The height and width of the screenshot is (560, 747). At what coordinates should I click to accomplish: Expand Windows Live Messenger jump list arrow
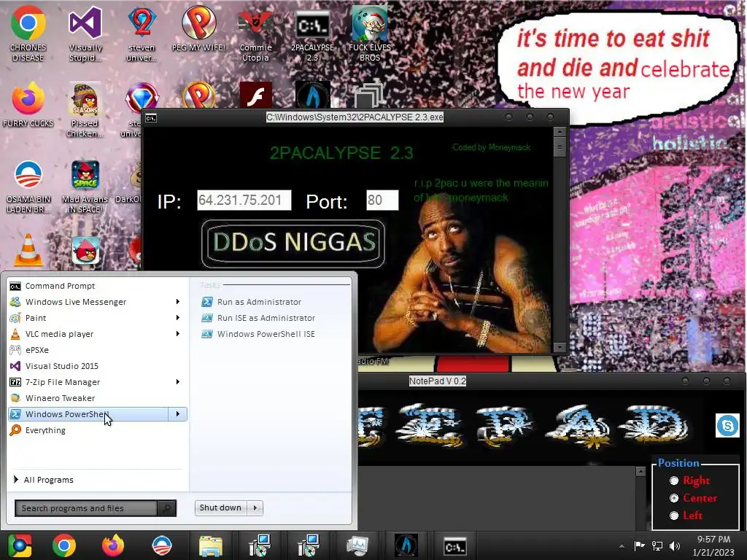point(178,301)
